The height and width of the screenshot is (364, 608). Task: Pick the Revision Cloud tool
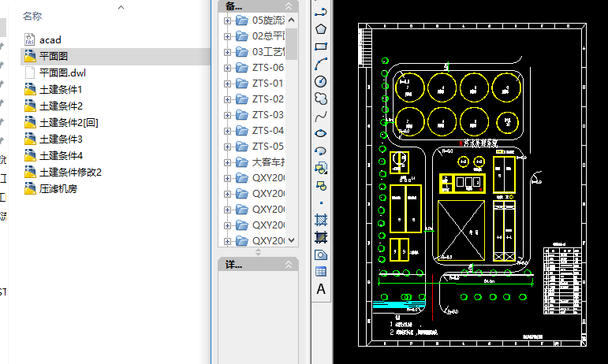coord(321,98)
